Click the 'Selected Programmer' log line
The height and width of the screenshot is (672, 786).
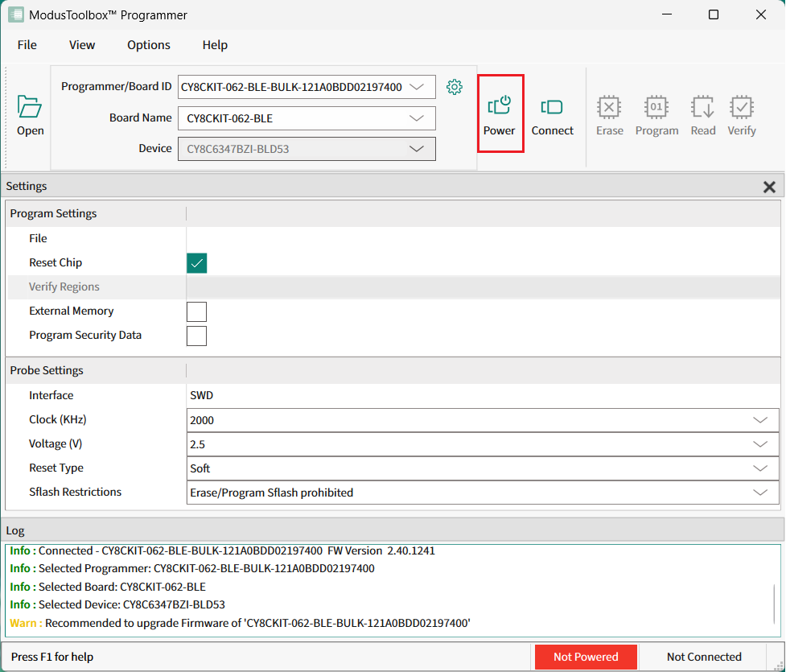tap(192, 568)
